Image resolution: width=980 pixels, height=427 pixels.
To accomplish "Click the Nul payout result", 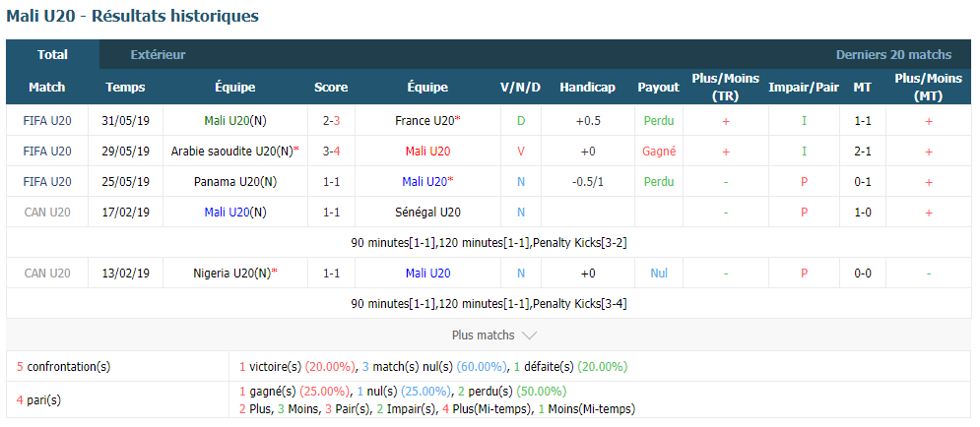I will 659,274.
